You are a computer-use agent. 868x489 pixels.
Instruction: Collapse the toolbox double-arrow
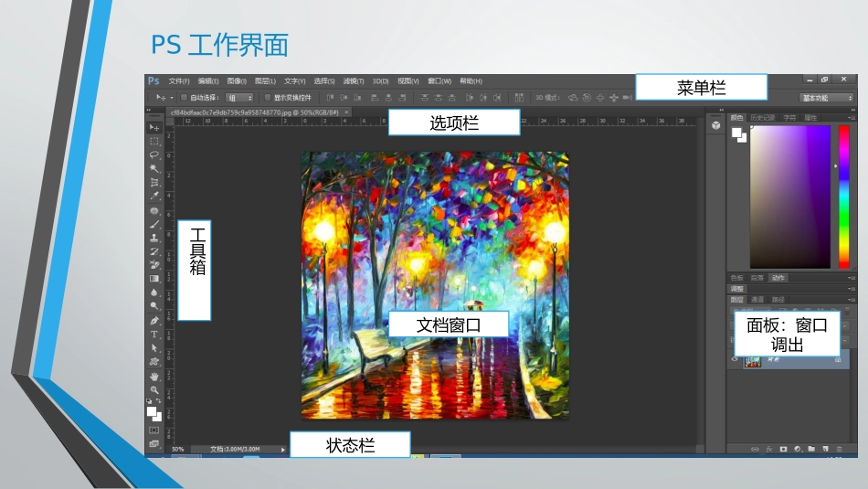(148, 111)
